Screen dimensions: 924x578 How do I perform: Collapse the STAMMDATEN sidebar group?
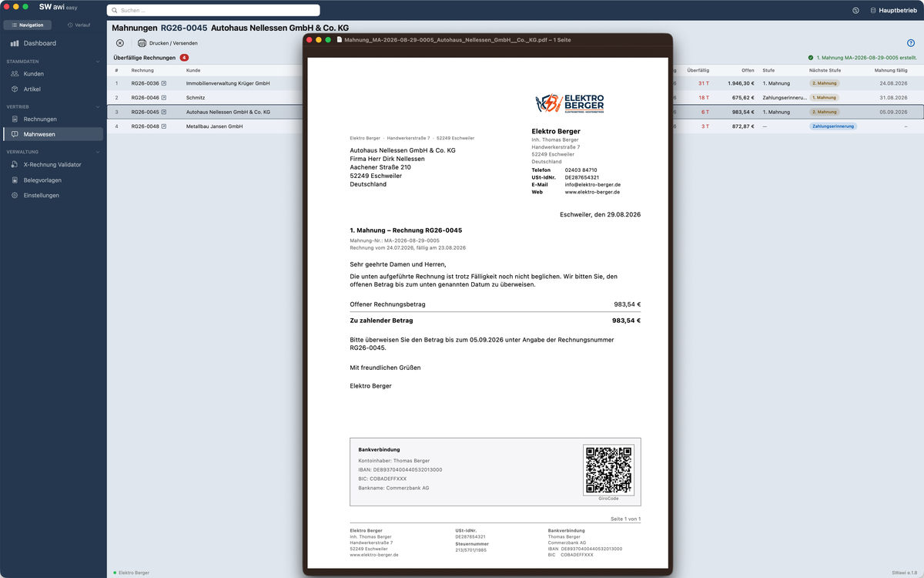(98, 61)
